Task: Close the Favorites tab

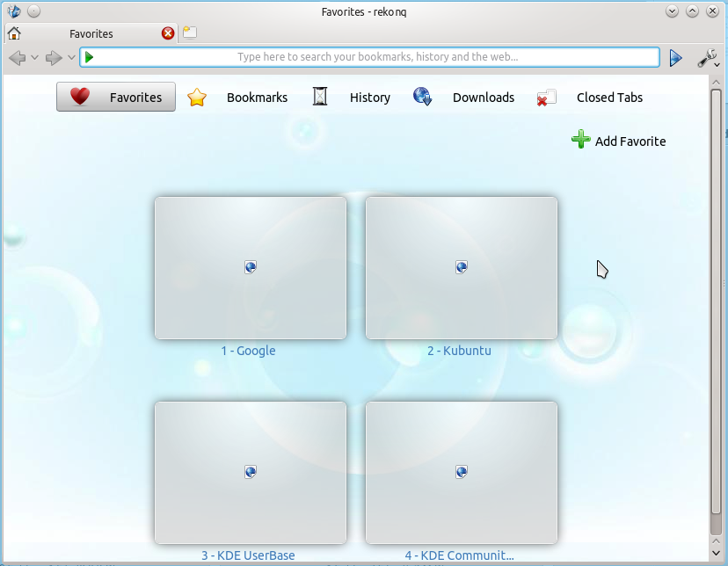Action: pos(168,33)
